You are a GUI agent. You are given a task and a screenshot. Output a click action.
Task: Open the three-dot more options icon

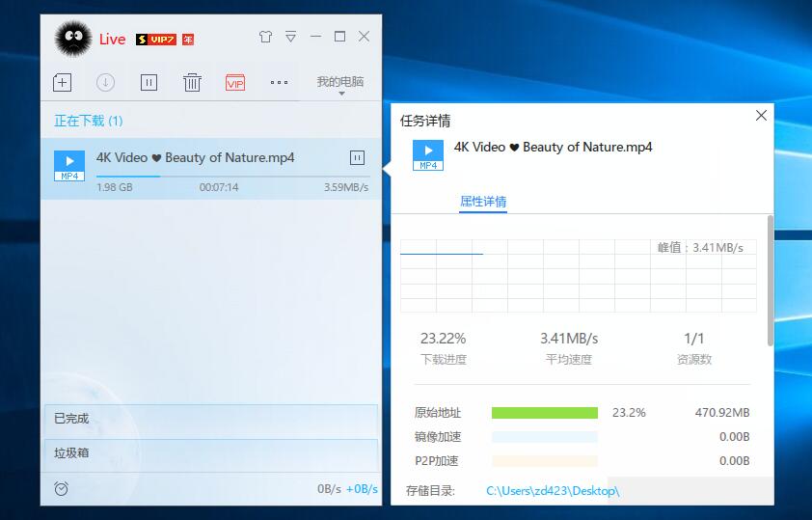[x=279, y=83]
